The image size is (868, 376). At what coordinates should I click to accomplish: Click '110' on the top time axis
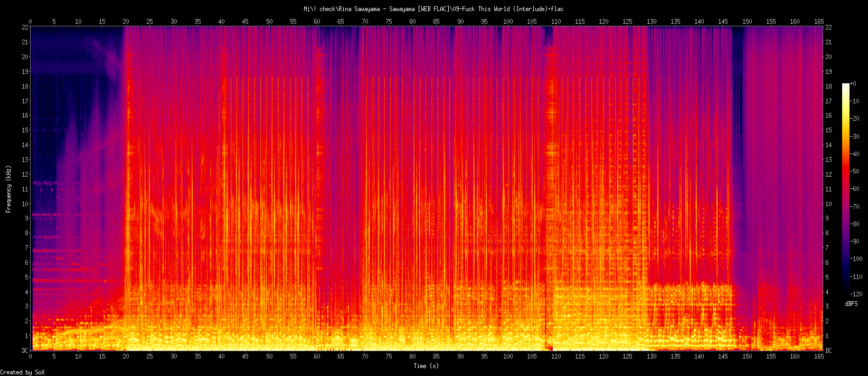pos(556,22)
